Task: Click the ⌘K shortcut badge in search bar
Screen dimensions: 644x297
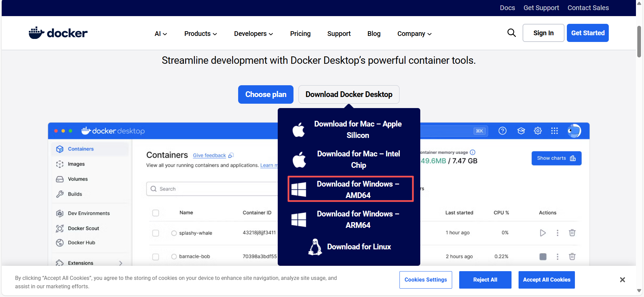Action: [x=480, y=131]
